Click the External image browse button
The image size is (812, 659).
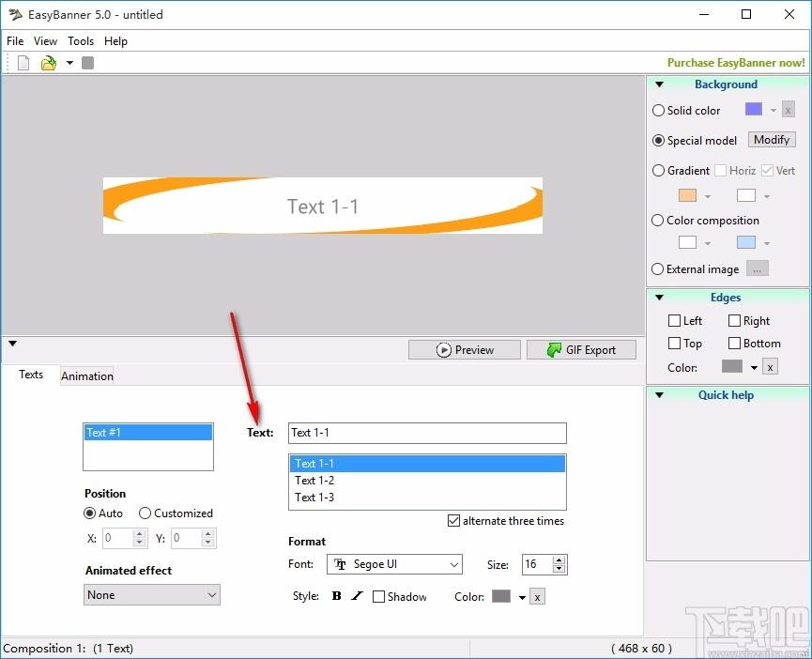point(758,268)
